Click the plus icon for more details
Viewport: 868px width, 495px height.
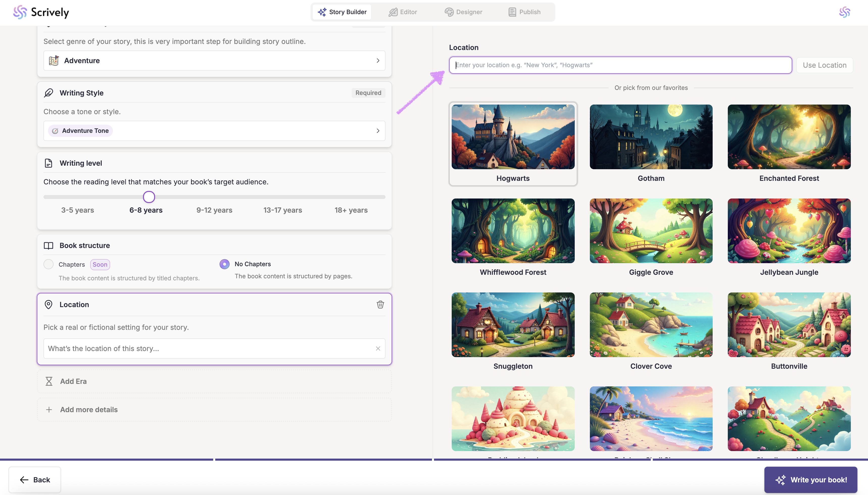click(x=49, y=410)
